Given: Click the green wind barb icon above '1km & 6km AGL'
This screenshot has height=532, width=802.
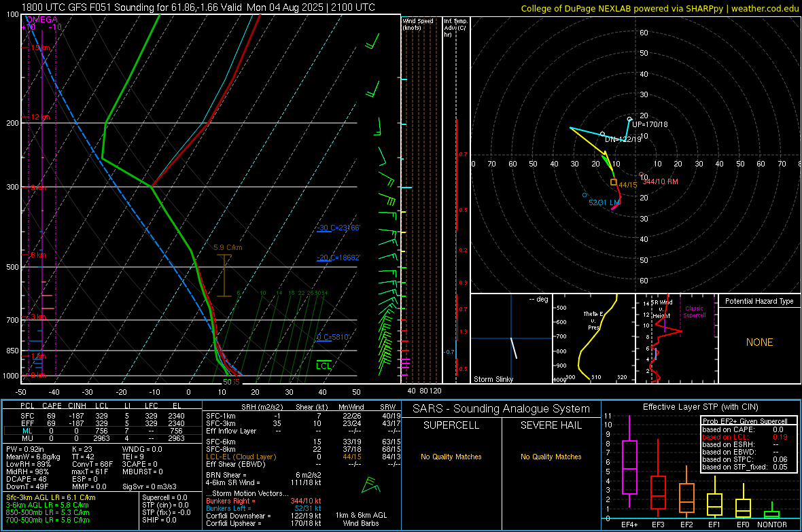Looking at the screenshot, I should (371, 485).
